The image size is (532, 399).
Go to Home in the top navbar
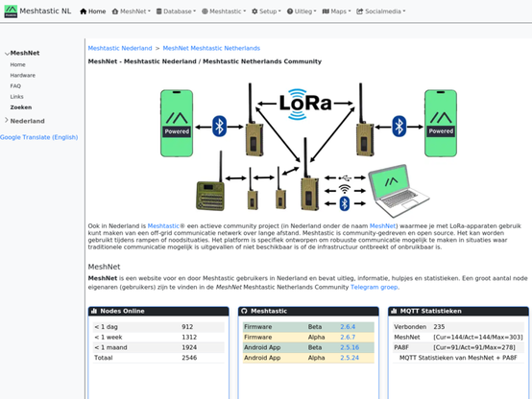(93, 12)
